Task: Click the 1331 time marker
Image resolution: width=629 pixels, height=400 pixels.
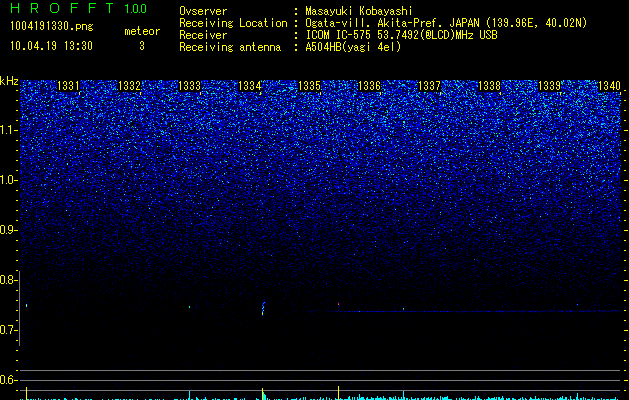Action: (x=69, y=86)
